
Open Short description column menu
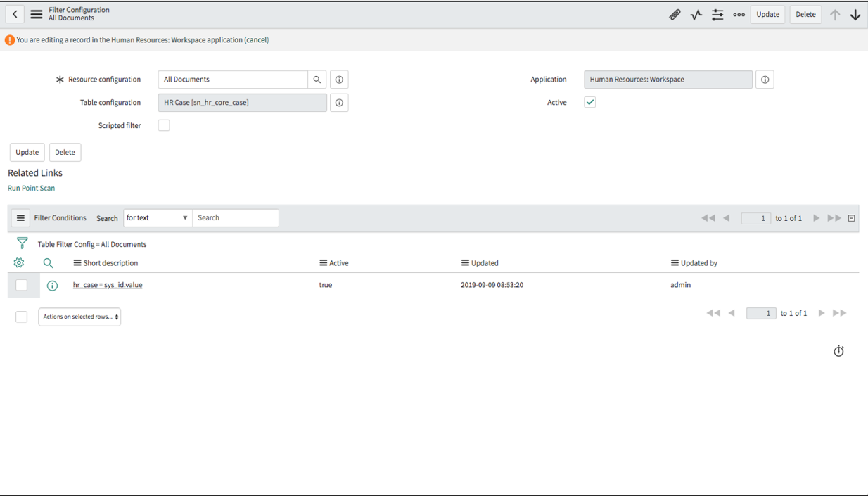coord(77,263)
